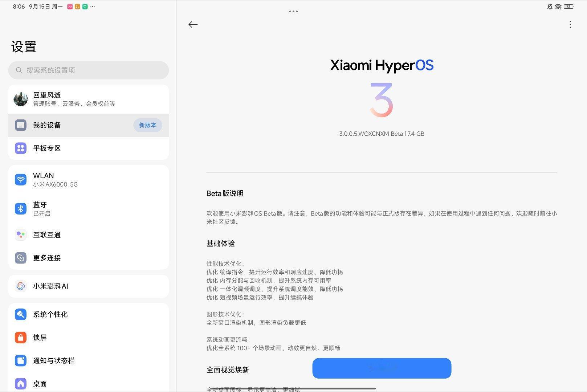
Task: Click the 桌面 home icon
Action: click(21, 384)
